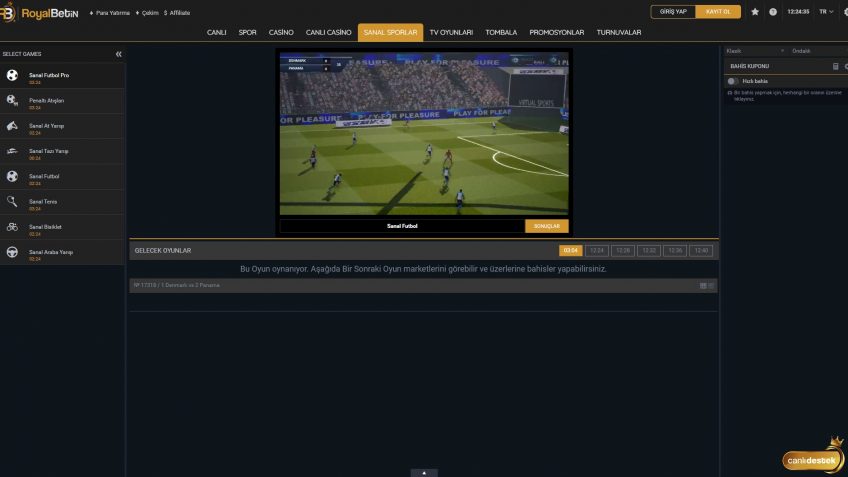Click the Sanal Araba Yarışı label
The height and width of the screenshot is (477, 848).
coord(51,252)
